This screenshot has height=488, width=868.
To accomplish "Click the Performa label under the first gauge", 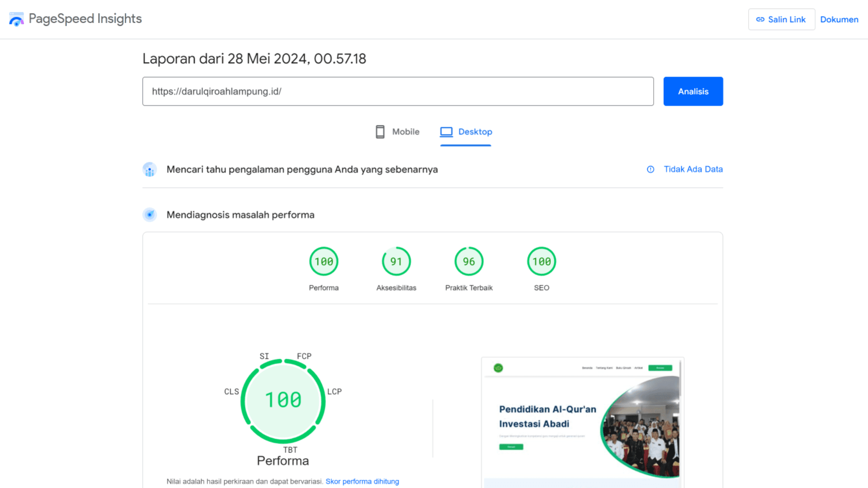I will click(x=324, y=288).
